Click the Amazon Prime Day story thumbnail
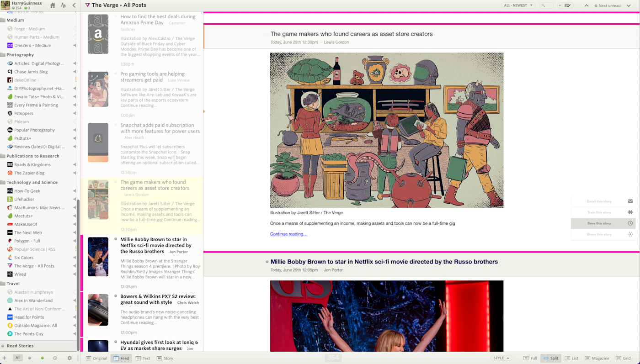The width and height of the screenshot is (640, 364). (98, 34)
